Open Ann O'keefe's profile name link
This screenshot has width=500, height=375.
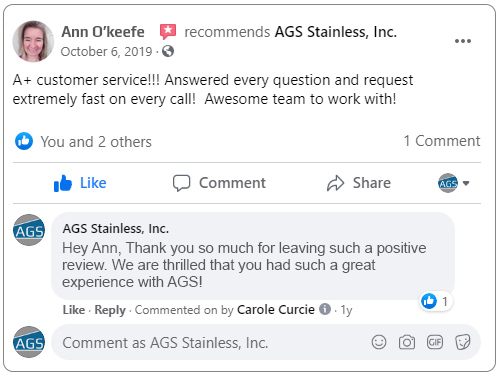(103, 32)
